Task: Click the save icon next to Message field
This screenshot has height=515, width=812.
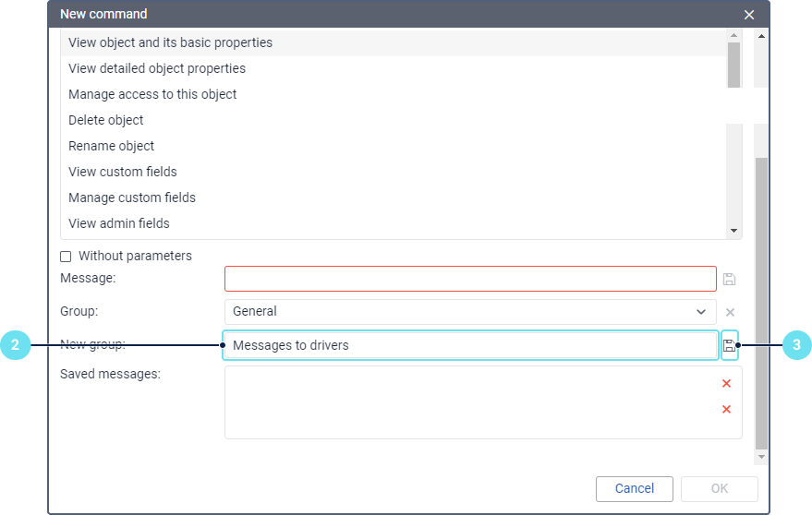Action: pos(729,279)
